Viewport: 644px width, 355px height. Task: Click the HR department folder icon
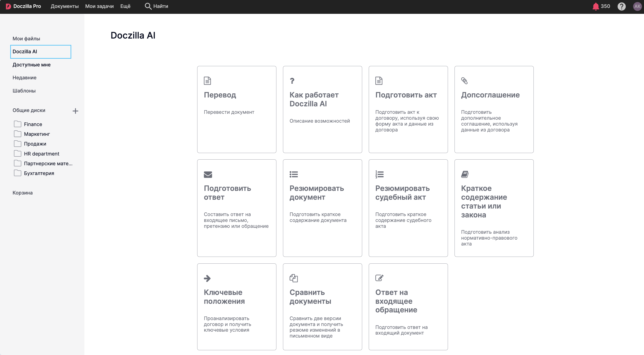point(17,153)
